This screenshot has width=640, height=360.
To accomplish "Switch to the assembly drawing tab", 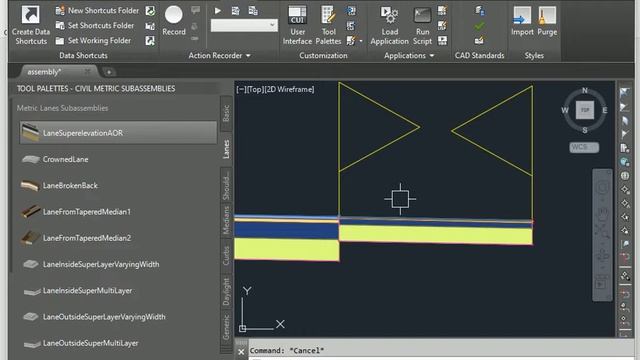I will click(x=44, y=72).
